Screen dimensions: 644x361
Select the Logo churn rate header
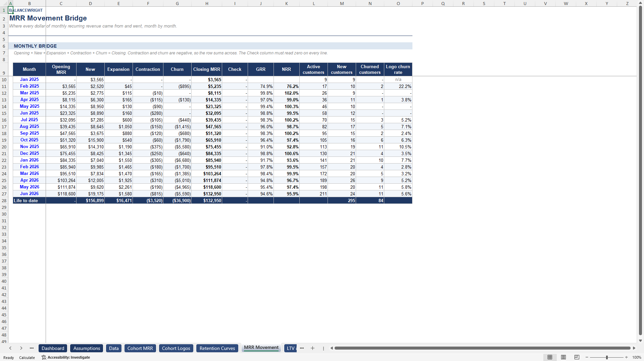pyautogui.click(x=398, y=70)
